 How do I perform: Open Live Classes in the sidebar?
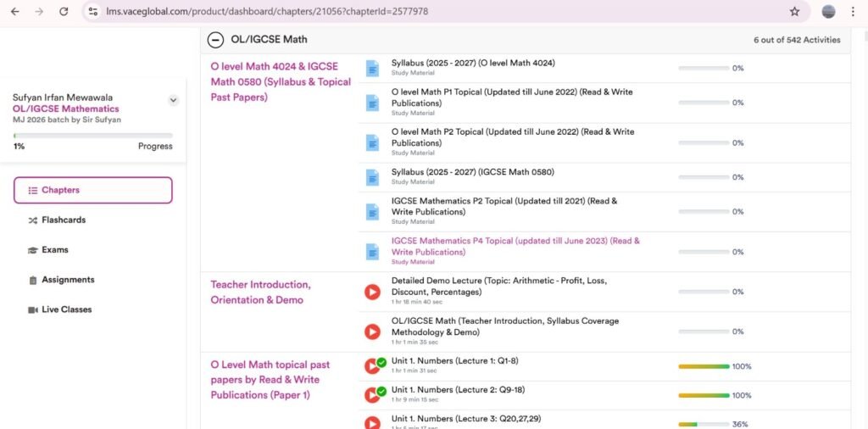[x=66, y=309]
